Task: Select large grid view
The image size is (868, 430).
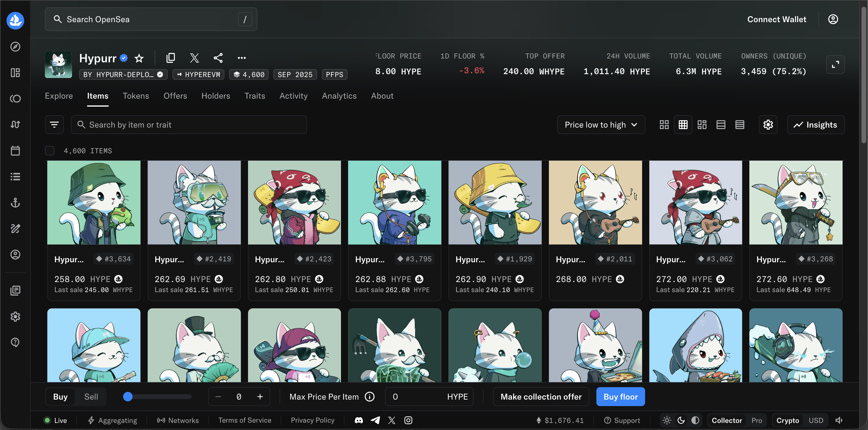Action: [664, 125]
